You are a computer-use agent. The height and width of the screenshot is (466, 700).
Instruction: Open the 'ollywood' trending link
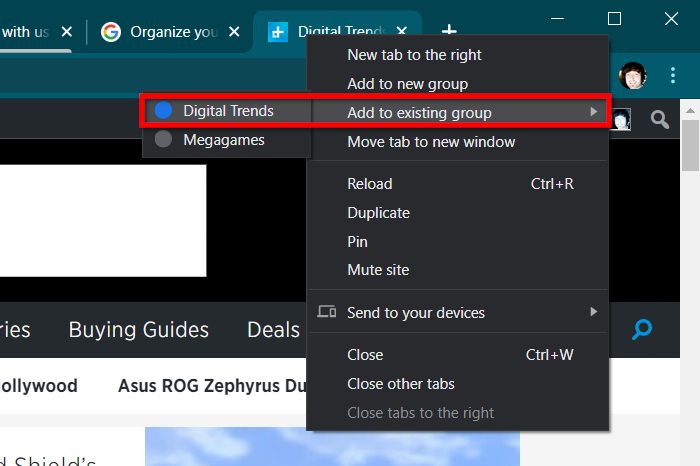39,386
